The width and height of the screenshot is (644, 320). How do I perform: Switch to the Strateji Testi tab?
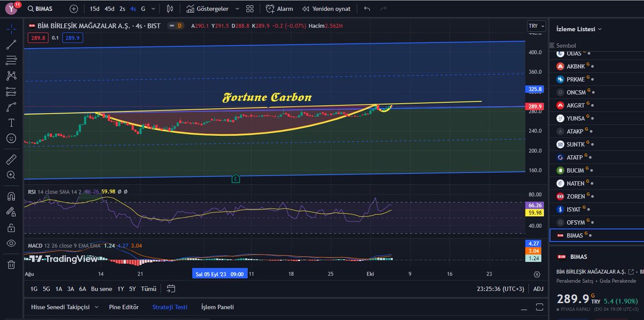point(170,307)
